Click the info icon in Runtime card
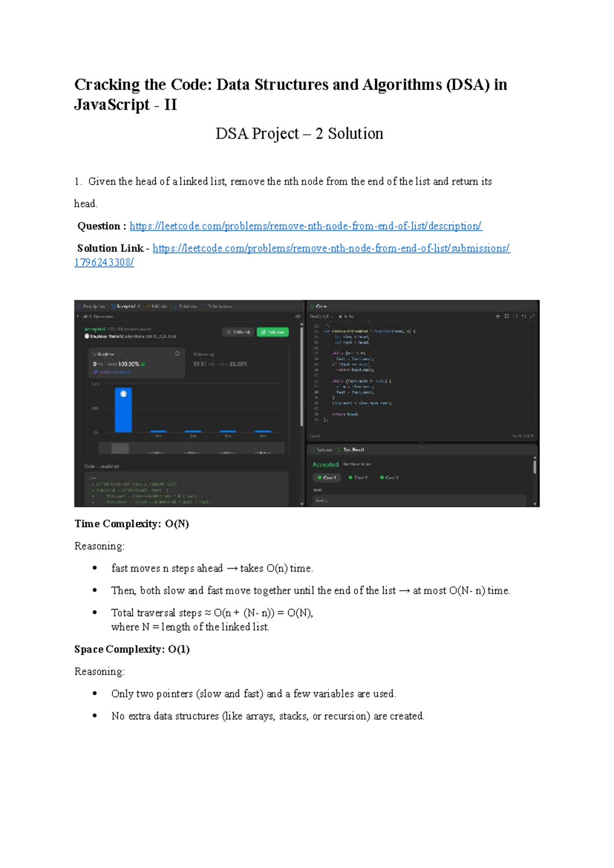614x868 pixels. click(178, 354)
